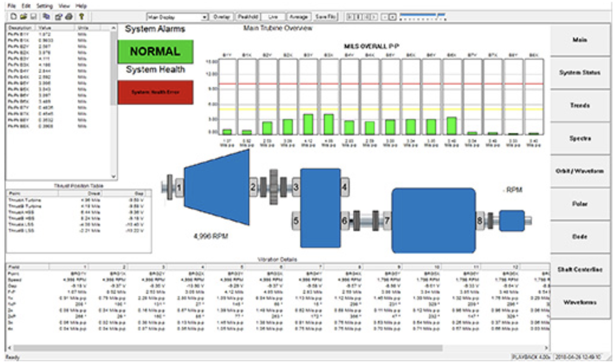
Task: Click the Help question mark icon
Action: point(81,17)
